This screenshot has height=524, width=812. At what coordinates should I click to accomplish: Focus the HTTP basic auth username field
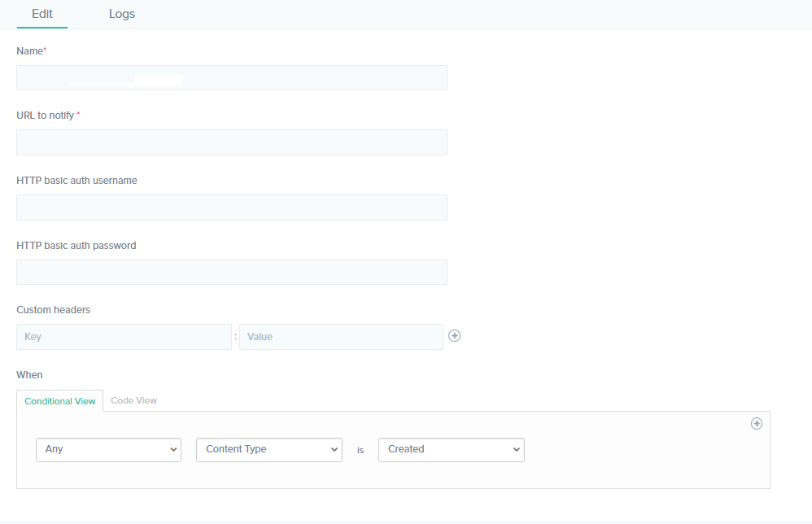[x=232, y=207]
